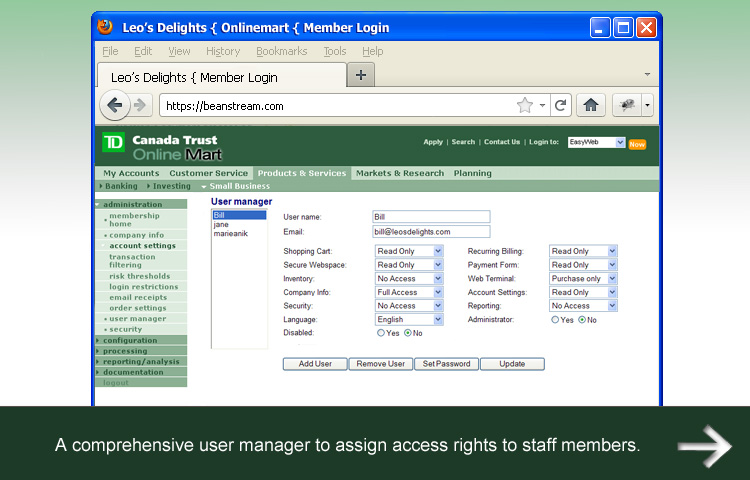Click in the User name field
This screenshot has width=750, height=480.
(431, 217)
